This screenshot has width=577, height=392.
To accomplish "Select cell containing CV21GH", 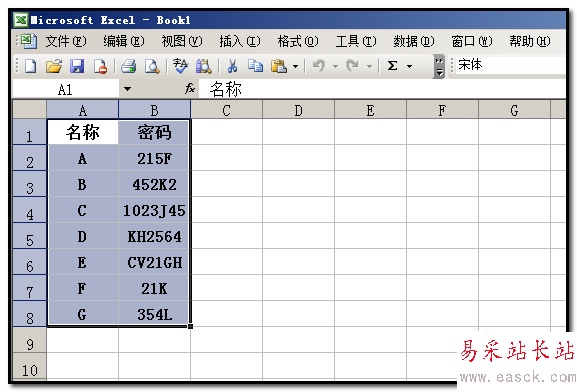I will [154, 262].
